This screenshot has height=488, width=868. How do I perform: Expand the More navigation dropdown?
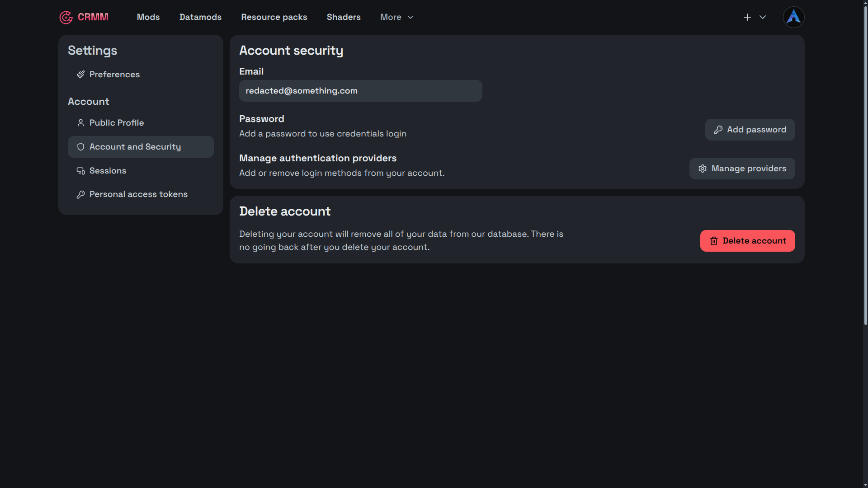click(397, 17)
